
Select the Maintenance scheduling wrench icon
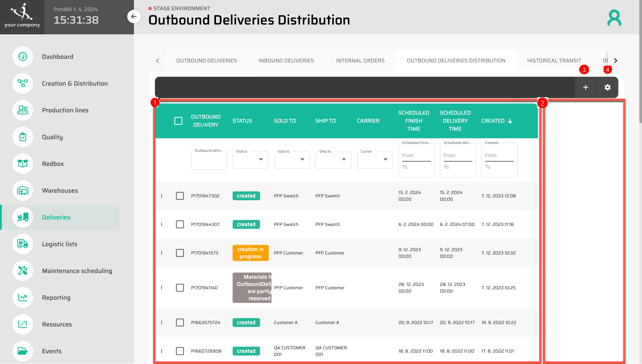[23, 271]
